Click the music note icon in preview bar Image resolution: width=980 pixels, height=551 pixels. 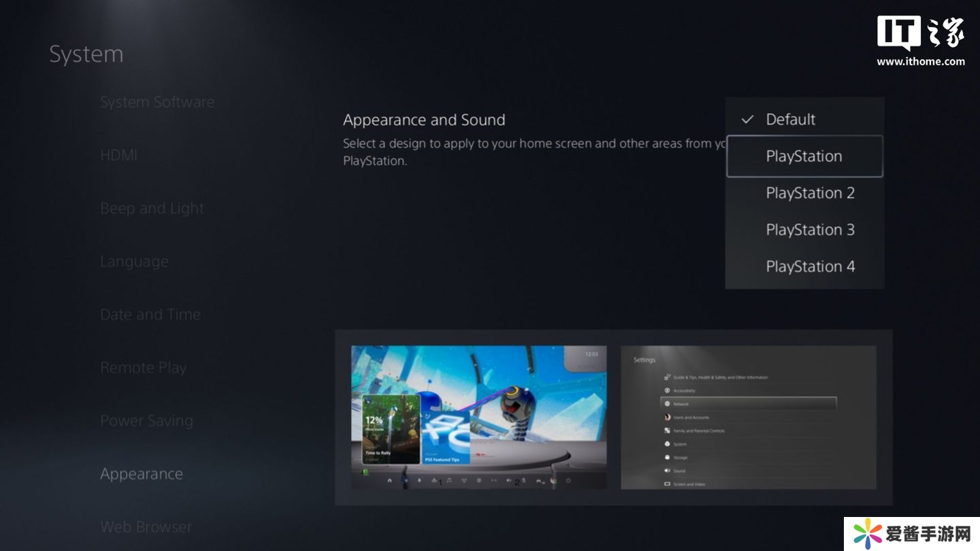click(x=449, y=481)
